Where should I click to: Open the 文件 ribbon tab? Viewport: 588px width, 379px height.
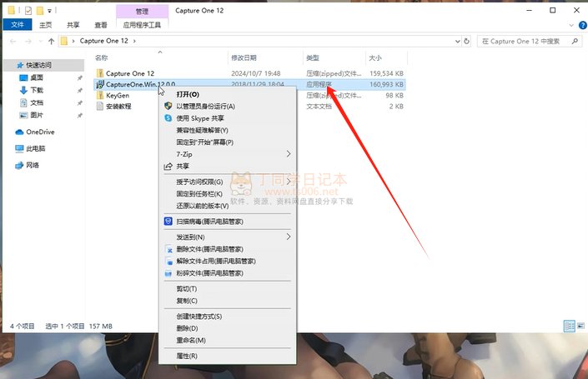click(x=18, y=25)
